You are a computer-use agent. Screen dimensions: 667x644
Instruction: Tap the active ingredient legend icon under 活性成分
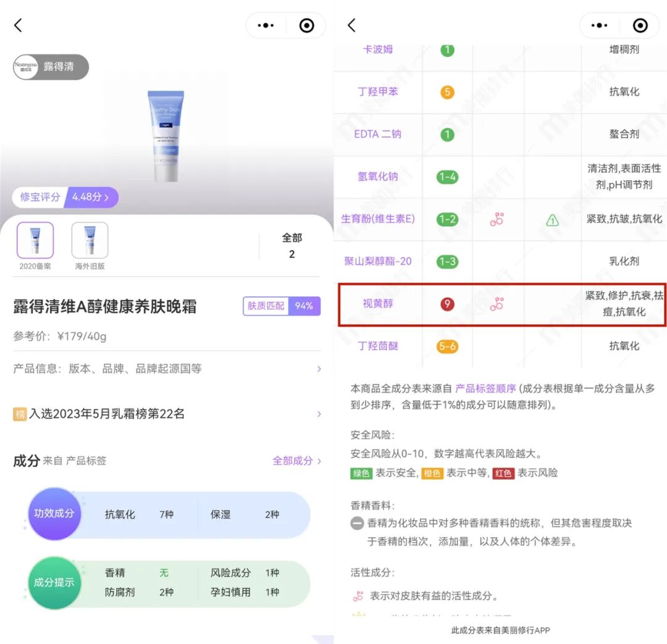click(358, 596)
